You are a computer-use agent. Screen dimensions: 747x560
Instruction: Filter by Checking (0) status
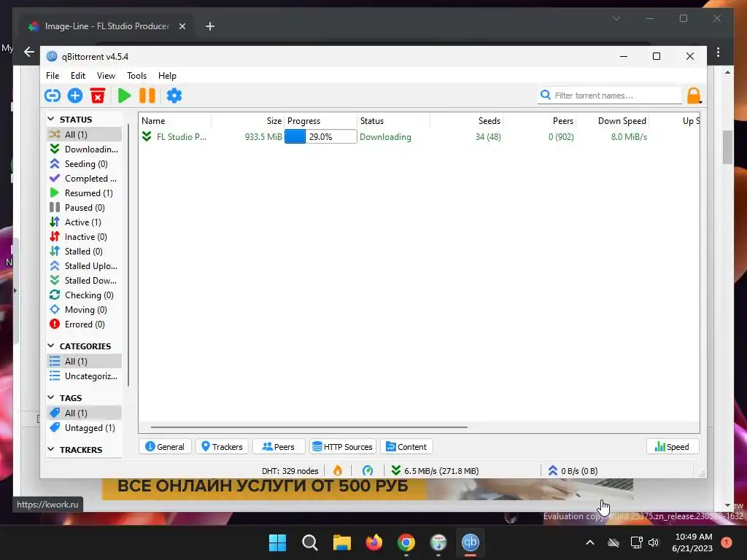pos(85,295)
